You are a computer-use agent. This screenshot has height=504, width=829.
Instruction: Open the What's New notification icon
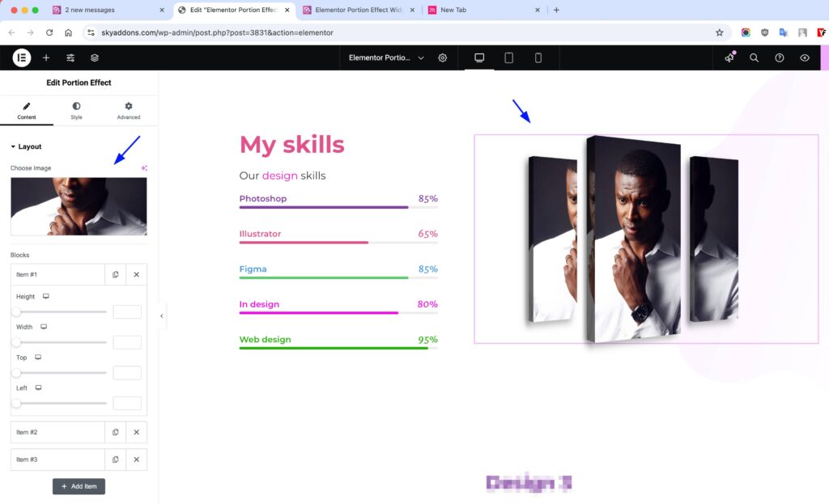pyautogui.click(x=729, y=57)
